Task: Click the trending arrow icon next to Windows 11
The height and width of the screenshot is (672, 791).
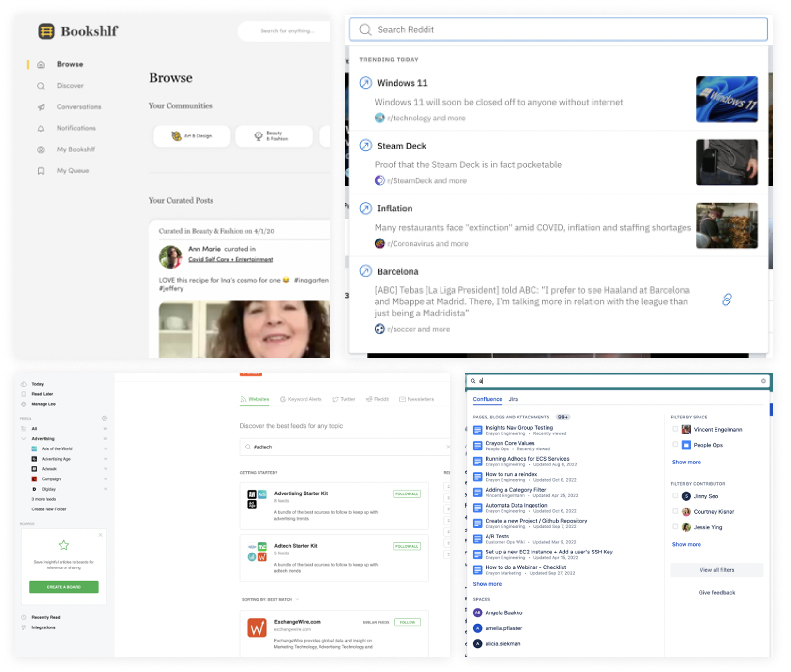Action: coord(366,82)
